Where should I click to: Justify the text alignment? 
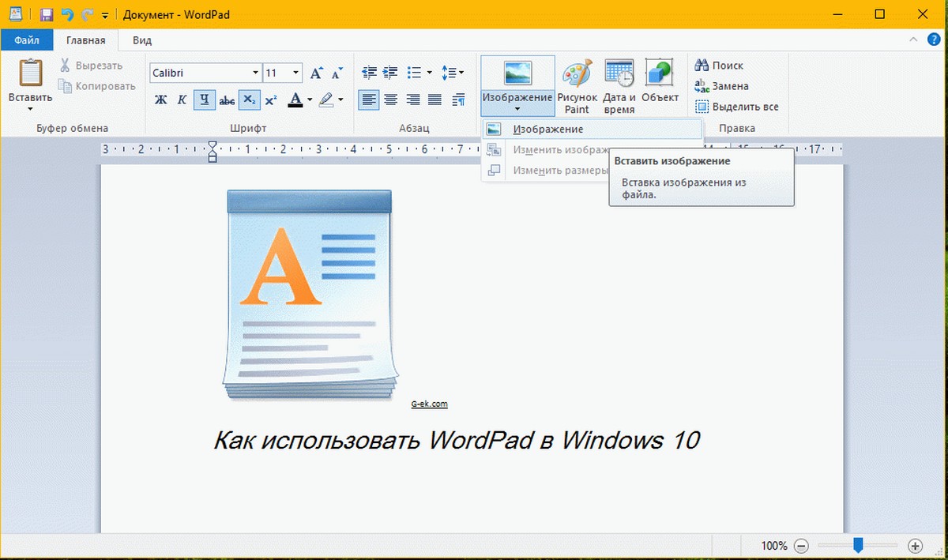(x=434, y=100)
